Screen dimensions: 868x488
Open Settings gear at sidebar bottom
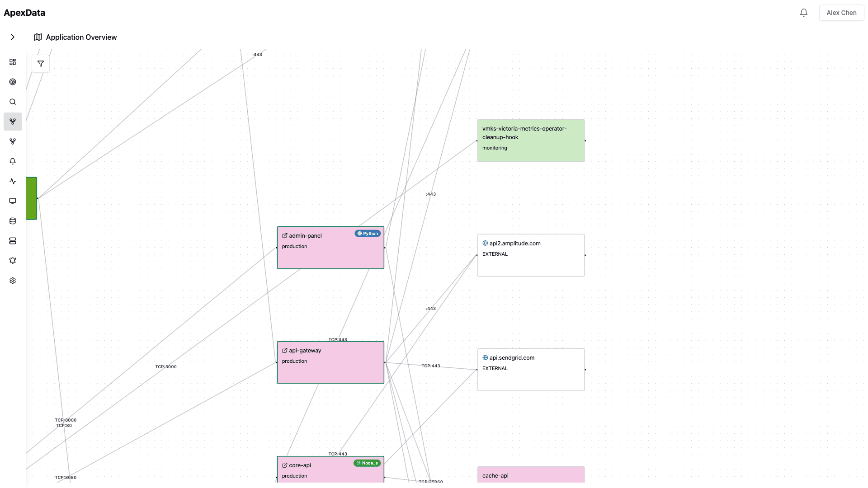(13, 281)
